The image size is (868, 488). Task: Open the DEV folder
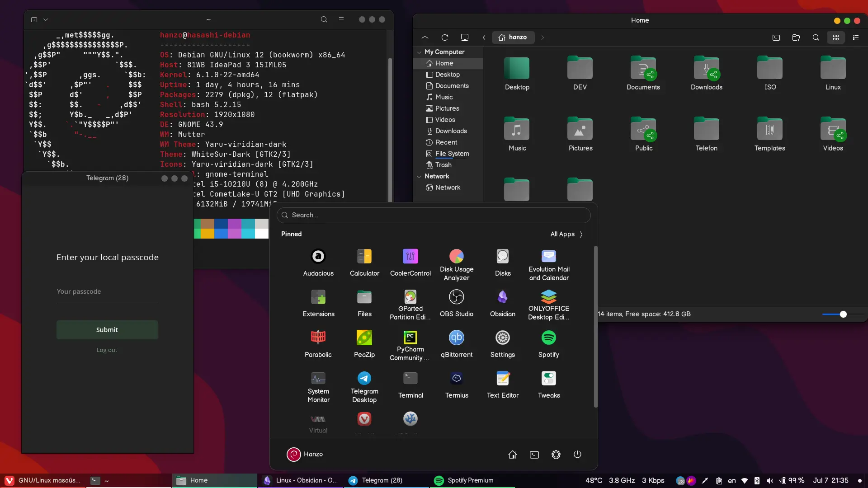(x=580, y=73)
